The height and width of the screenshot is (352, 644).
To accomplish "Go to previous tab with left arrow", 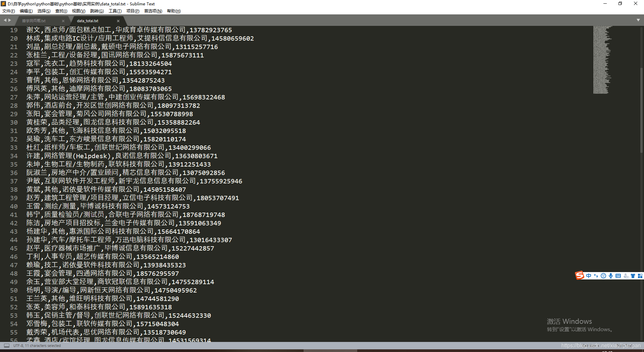I will click(x=5, y=20).
